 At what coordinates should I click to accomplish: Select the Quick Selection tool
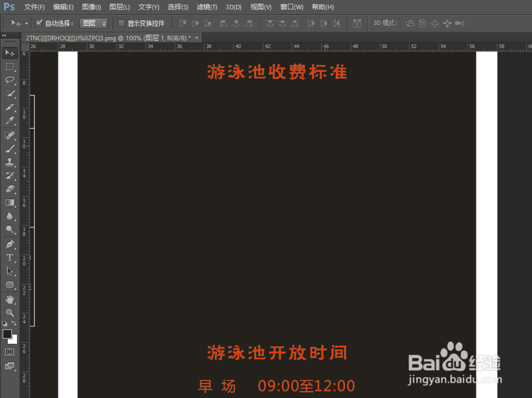[x=10, y=94]
